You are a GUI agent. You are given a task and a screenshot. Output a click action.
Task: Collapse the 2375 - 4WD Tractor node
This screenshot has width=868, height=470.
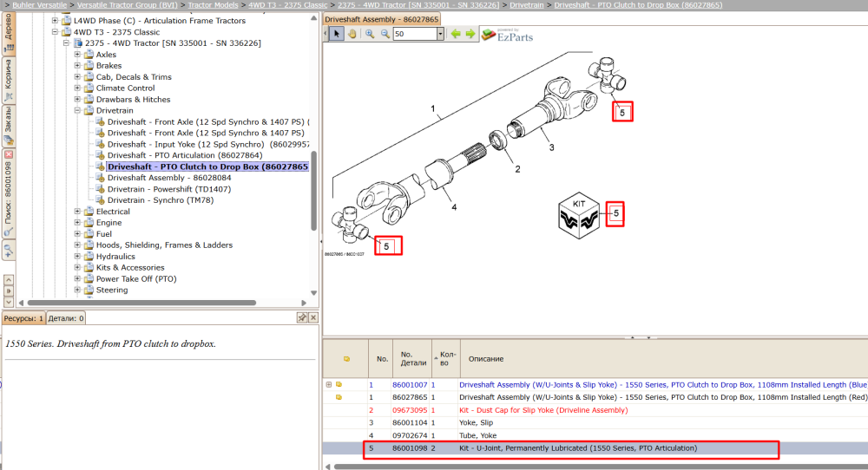pyautogui.click(x=66, y=43)
